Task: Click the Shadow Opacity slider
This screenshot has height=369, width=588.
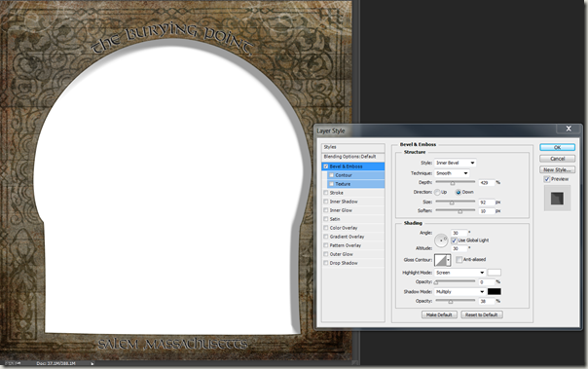Action: point(456,301)
